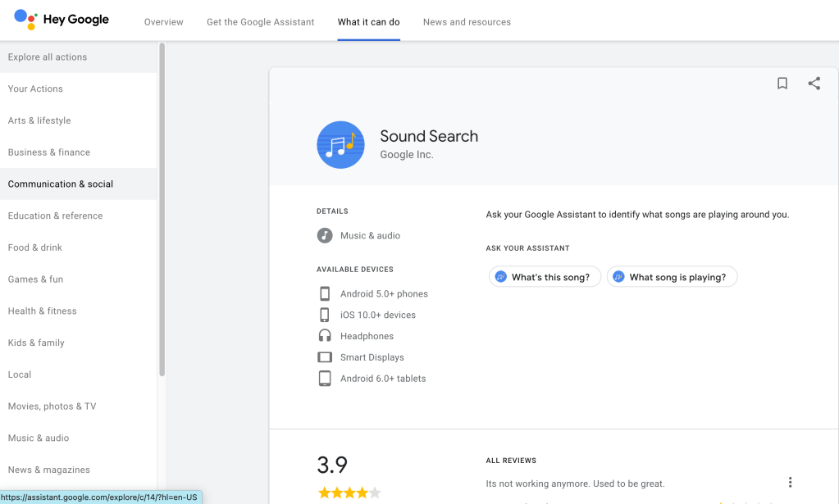The height and width of the screenshot is (504, 839).
Task: Click the Music & audio category icon
Action: click(325, 235)
